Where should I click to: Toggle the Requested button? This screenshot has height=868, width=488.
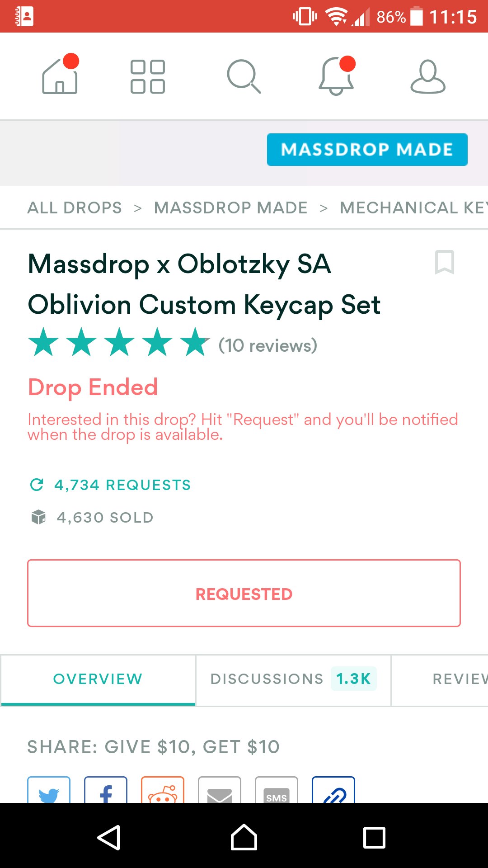point(244,594)
